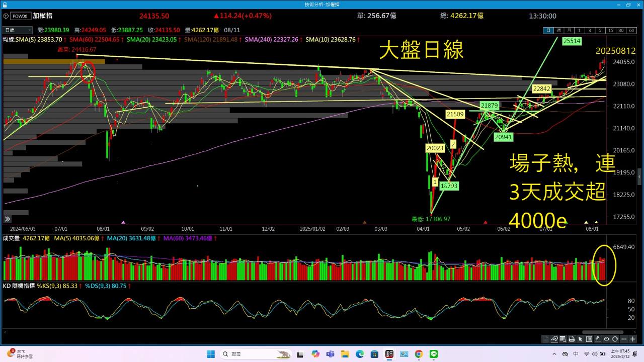Expand the right edge panel handle
The width and height of the screenshot is (644, 362).
639,177
